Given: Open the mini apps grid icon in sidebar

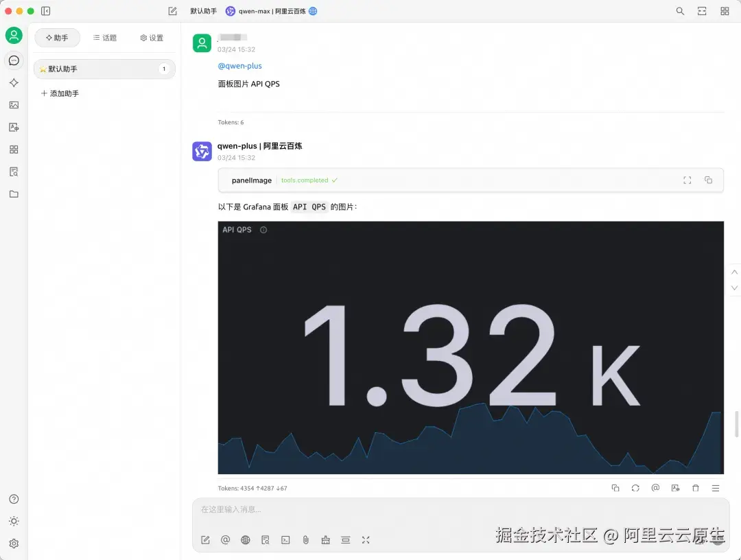Looking at the screenshot, I should point(14,149).
